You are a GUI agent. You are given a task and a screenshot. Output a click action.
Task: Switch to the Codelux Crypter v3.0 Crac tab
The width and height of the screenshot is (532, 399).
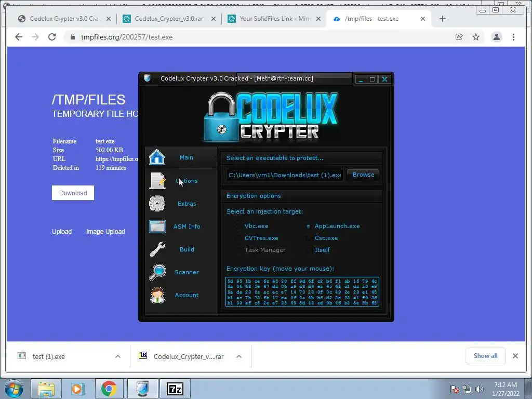point(64,19)
